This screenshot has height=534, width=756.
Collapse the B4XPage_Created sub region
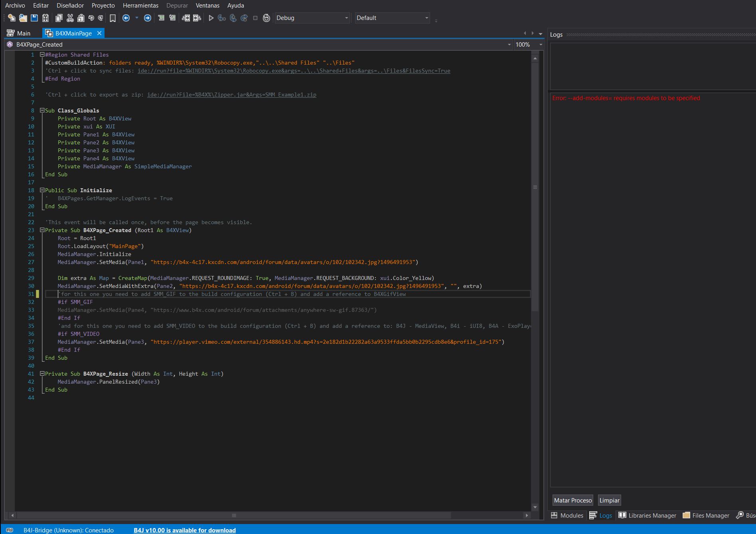click(x=42, y=230)
